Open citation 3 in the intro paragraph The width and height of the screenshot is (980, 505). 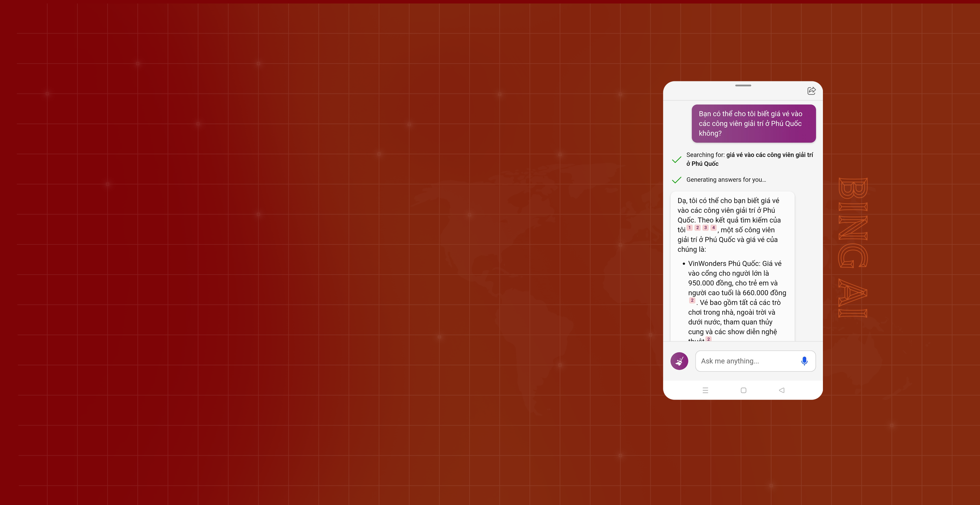(x=705, y=228)
